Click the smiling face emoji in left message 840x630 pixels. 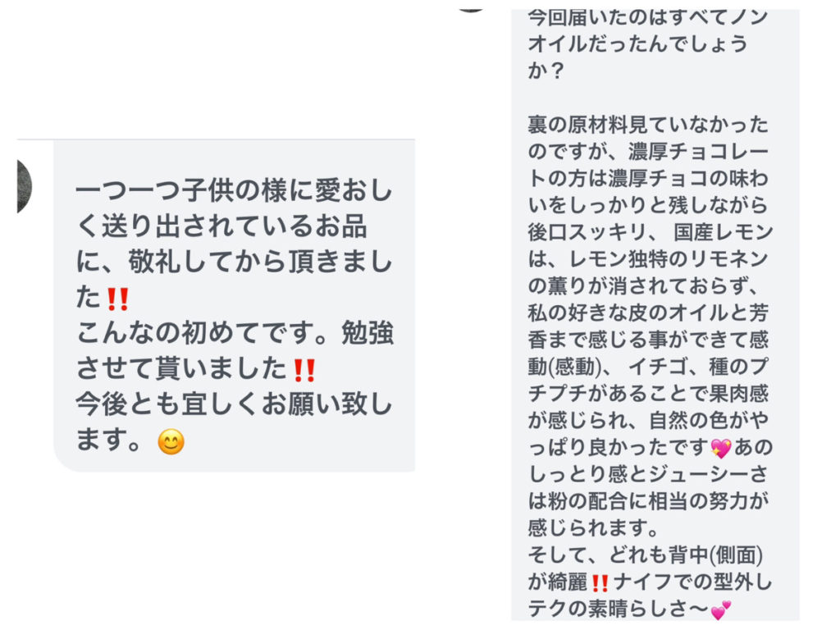[x=171, y=443]
